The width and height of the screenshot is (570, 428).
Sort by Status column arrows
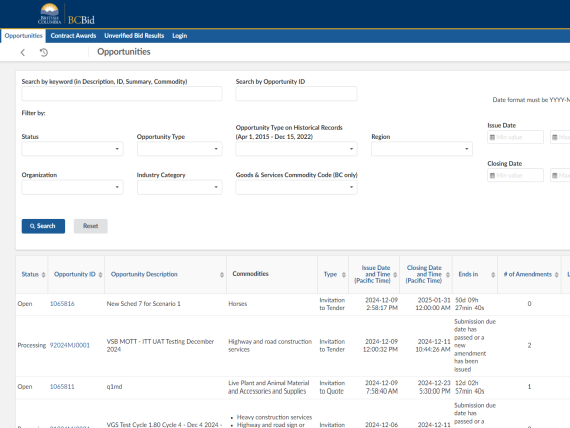(x=44, y=275)
